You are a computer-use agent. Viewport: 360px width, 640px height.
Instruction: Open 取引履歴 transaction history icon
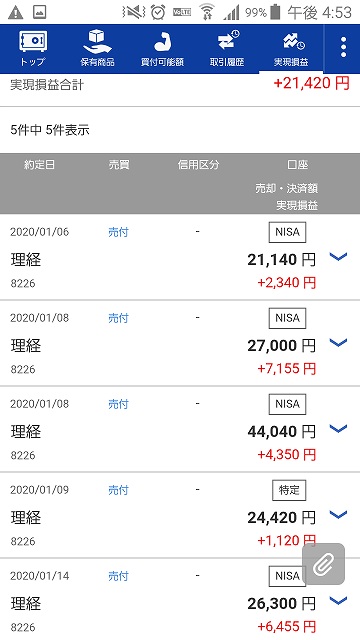(227, 49)
